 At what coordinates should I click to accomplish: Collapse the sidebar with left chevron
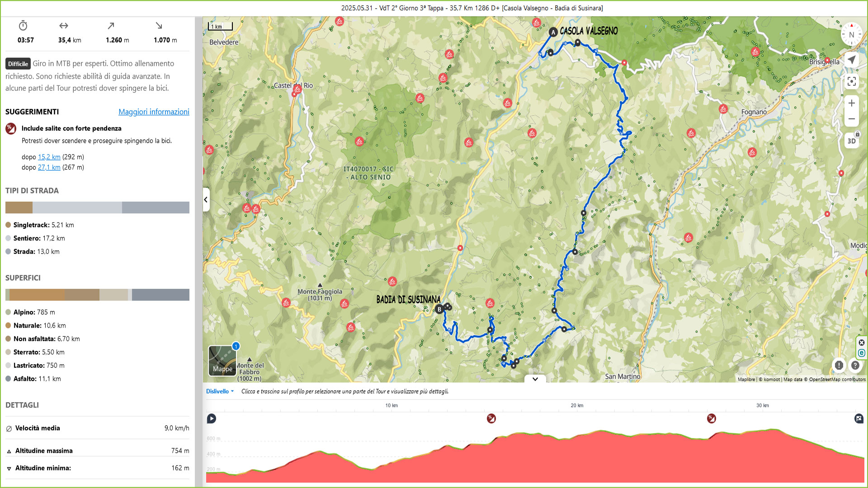(x=206, y=199)
